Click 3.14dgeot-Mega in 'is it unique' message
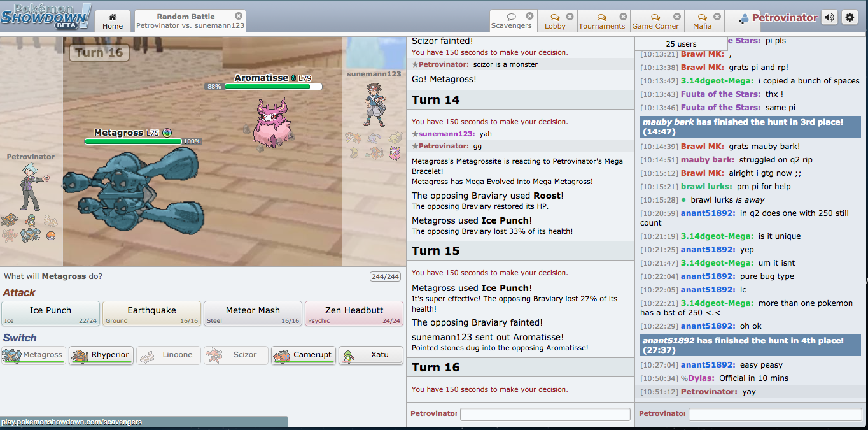 [x=717, y=236]
